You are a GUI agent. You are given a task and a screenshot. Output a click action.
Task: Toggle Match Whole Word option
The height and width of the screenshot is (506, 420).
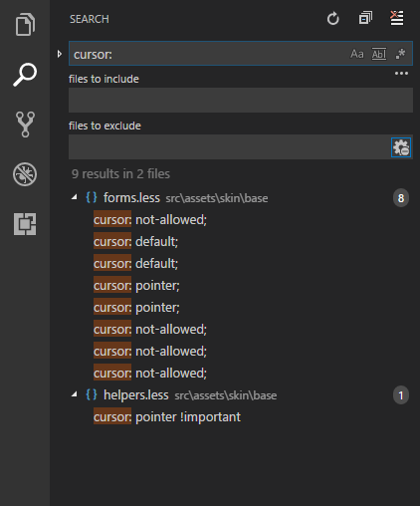click(x=379, y=54)
